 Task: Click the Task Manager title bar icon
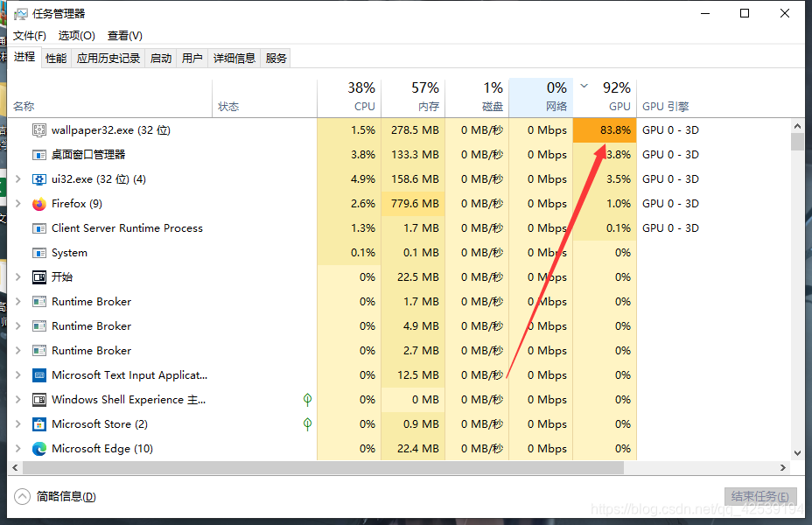(21, 14)
